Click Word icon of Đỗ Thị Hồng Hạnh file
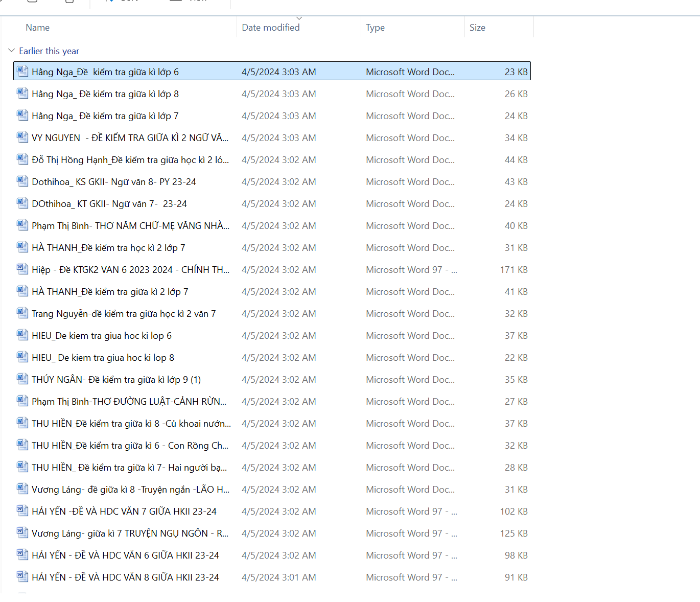700x602 pixels. pos(22,159)
